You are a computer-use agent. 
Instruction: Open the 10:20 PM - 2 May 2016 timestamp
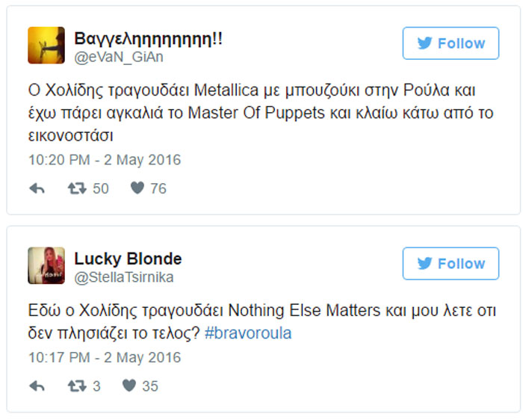pos(105,160)
